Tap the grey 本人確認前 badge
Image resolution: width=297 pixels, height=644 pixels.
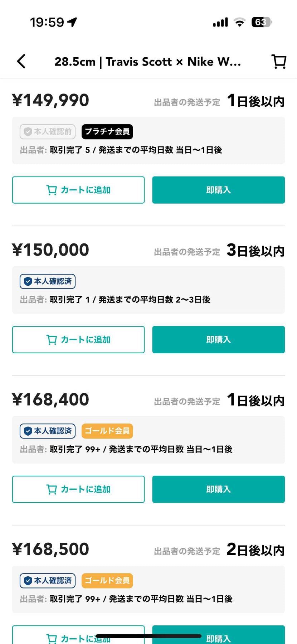tap(48, 132)
